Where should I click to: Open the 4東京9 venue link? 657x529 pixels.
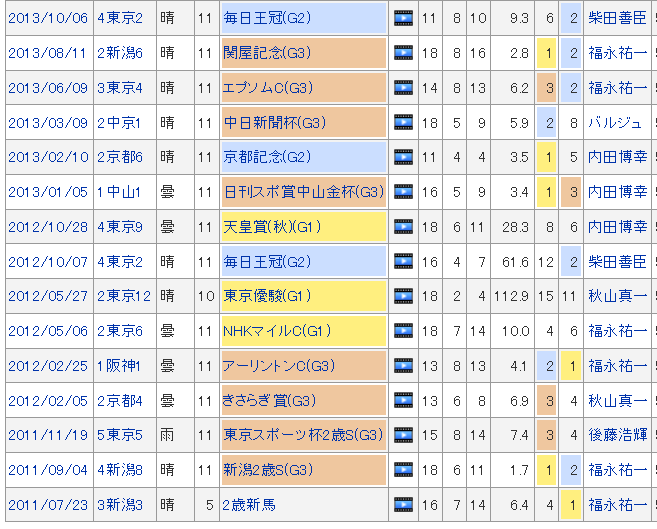120,227
